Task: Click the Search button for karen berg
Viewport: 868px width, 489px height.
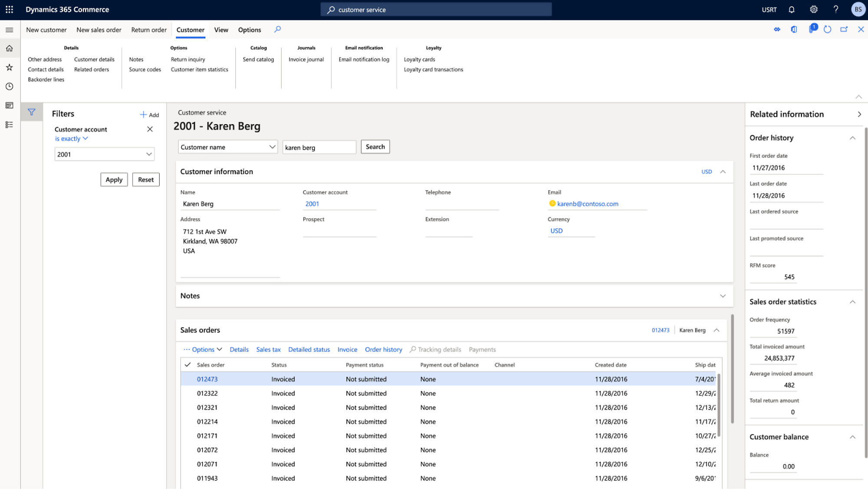Action: (x=375, y=146)
